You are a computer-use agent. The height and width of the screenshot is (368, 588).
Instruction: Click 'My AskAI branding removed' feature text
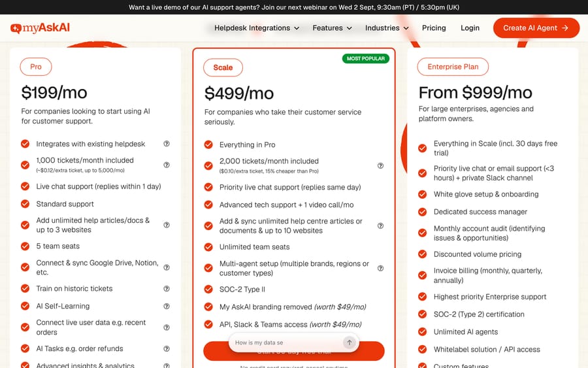[293, 307]
